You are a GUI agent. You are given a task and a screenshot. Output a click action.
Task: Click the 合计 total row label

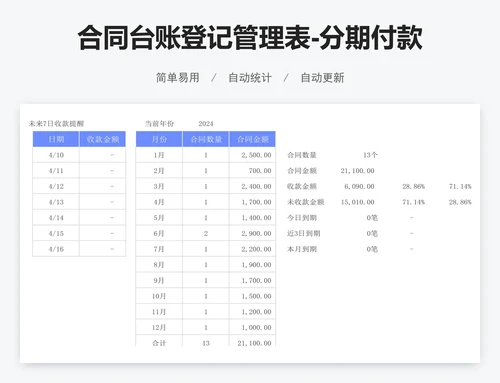point(159,343)
